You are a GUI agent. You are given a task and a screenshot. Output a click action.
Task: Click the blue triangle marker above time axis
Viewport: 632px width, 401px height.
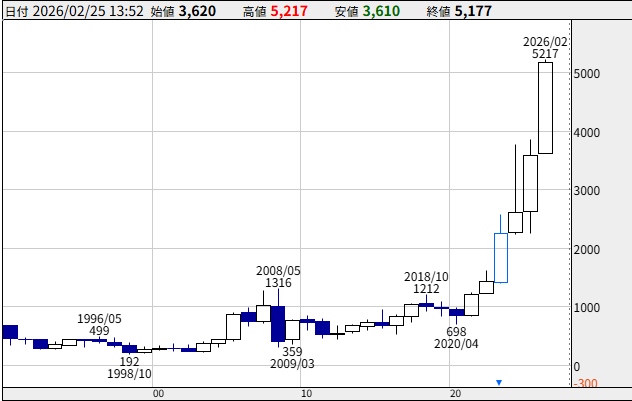coord(499,382)
